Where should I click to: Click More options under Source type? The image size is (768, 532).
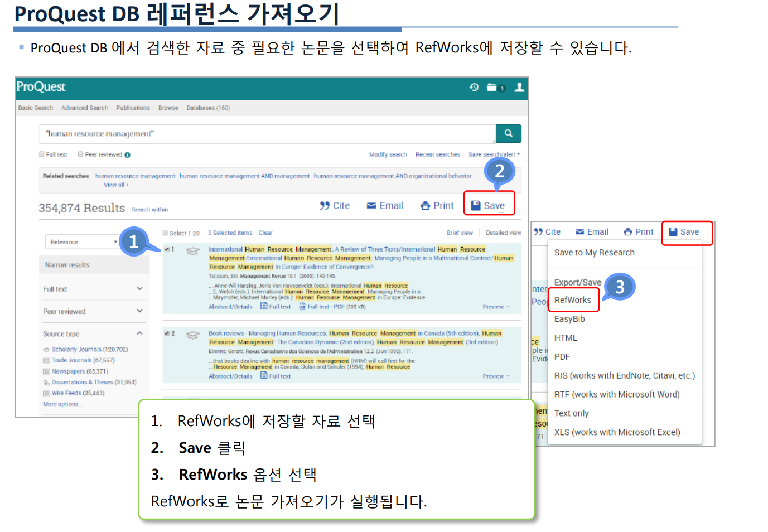tap(61, 404)
